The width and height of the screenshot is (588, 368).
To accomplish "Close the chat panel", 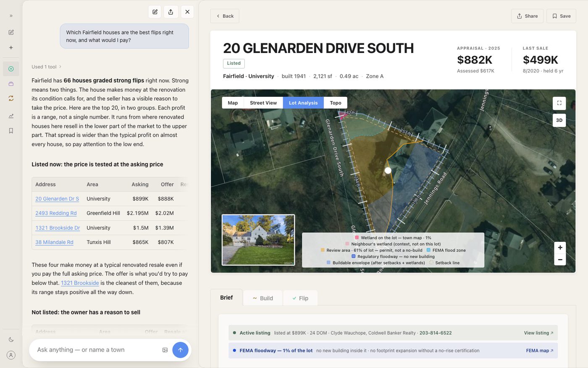I will pyautogui.click(x=187, y=12).
